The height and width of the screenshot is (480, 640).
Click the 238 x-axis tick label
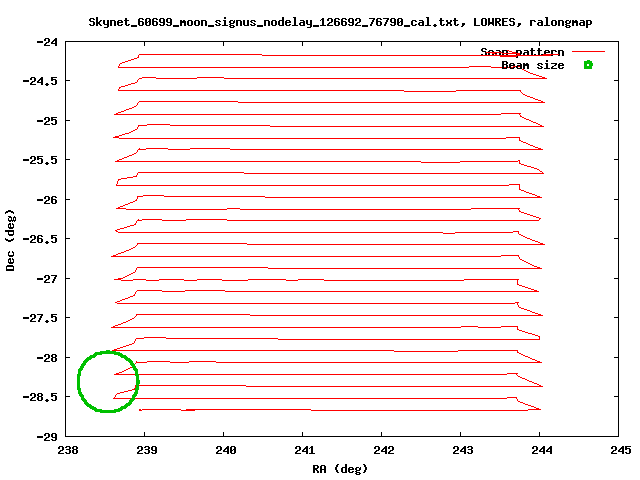coord(68,450)
